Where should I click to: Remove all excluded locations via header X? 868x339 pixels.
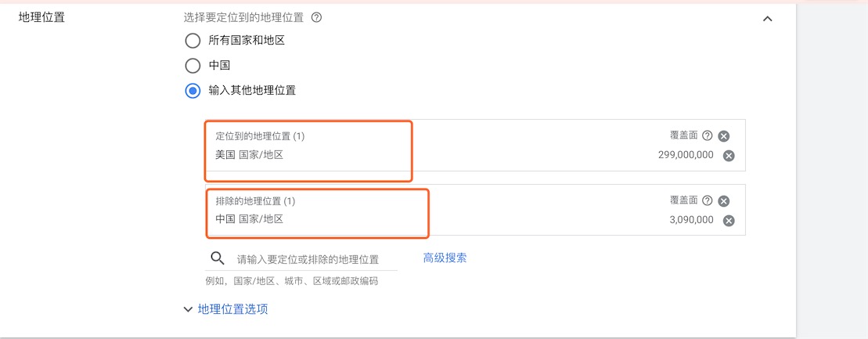[x=723, y=201]
